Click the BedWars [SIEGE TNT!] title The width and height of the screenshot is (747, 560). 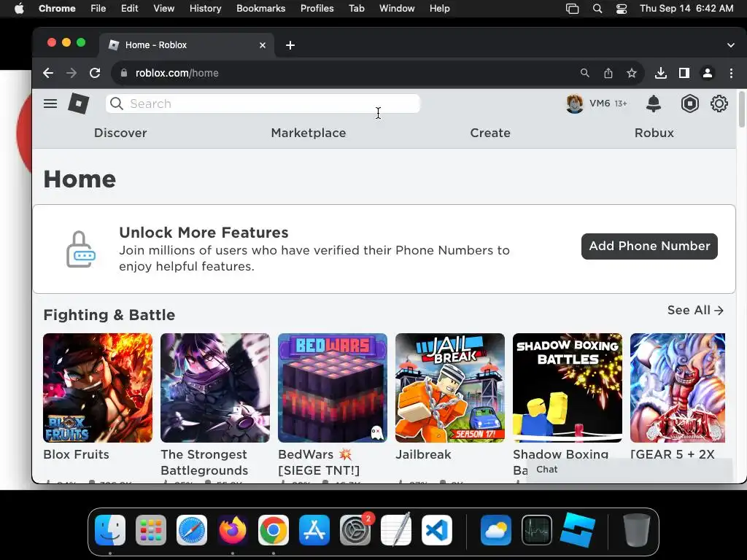pyautogui.click(x=319, y=462)
